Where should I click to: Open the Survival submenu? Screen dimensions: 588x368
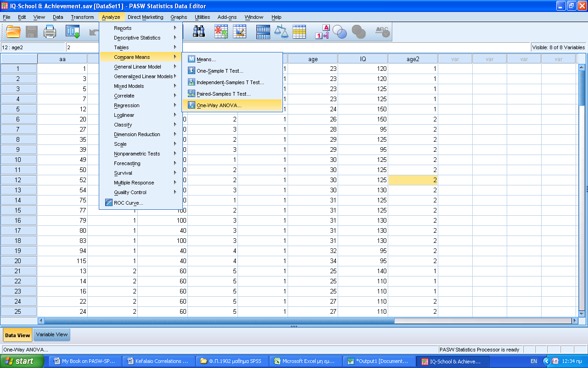pos(141,173)
